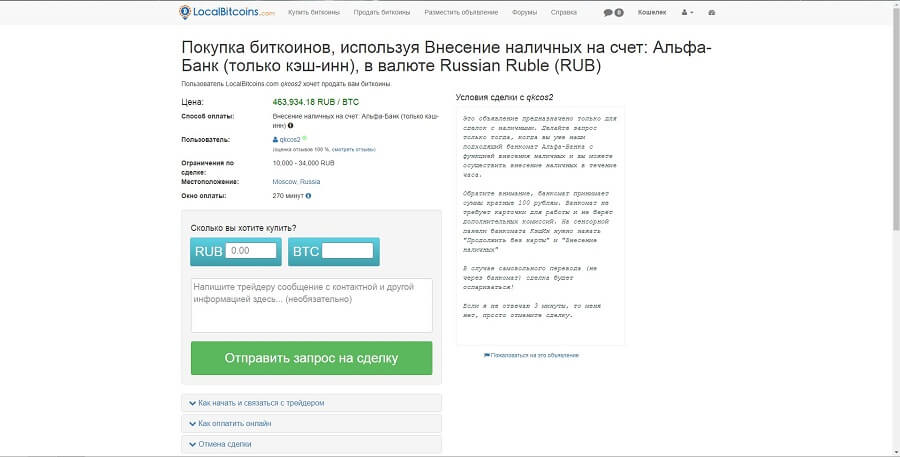900x457 pixels.
Task: Open the Кошелек wallet link
Action: (652, 12)
